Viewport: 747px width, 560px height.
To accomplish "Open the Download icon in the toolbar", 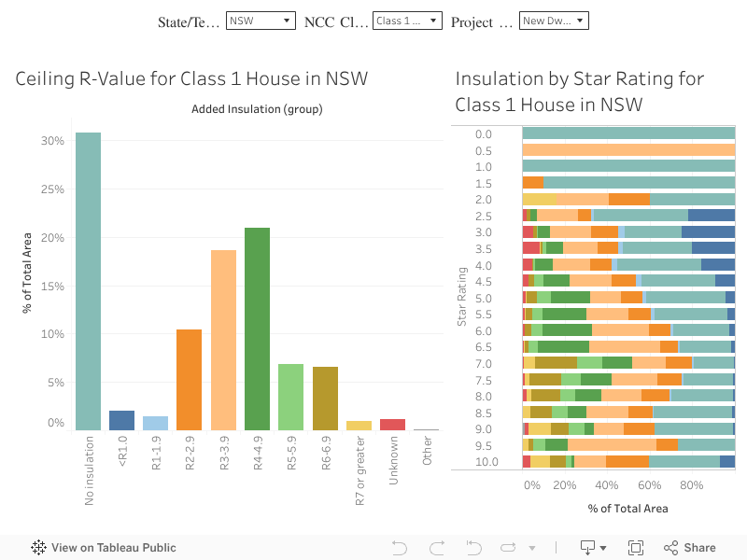I will click(x=589, y=547).
